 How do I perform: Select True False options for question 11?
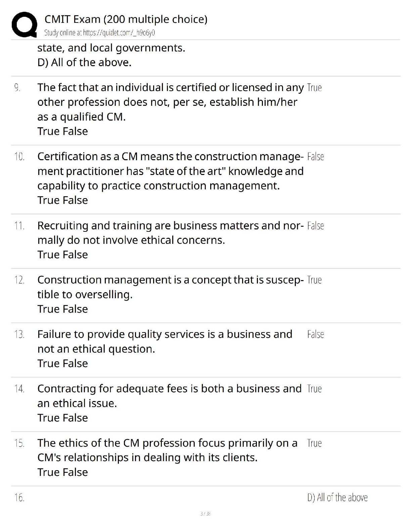point(62,255)
